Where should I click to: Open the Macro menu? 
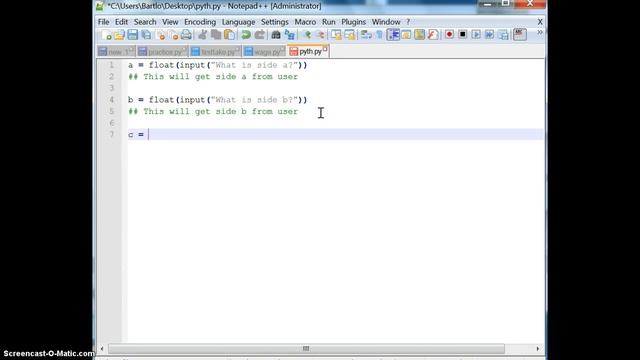305,22
